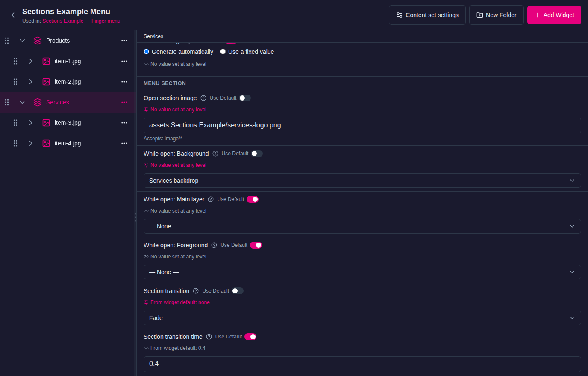Open more options for item-2.jpg
Viewport: 588px width, 376px height.
pos(124,82)
